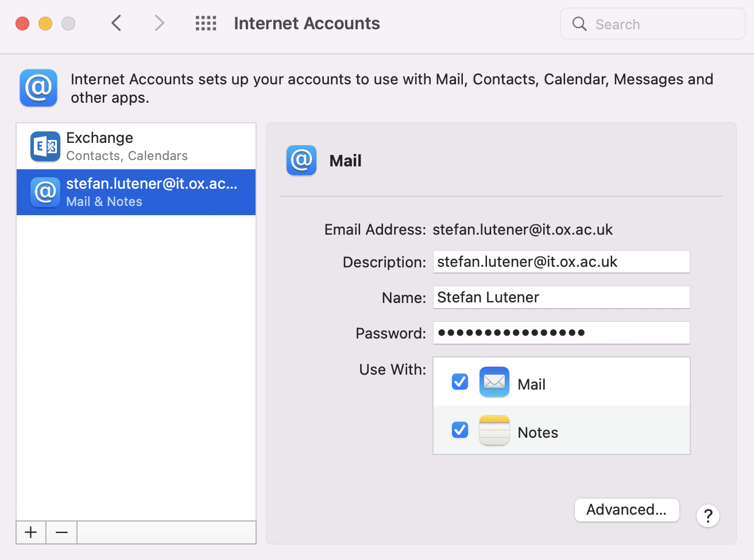This screenshot has width=754, height=560.
Task: Show all preferences grid icon
Action: (x=206, y=24)
